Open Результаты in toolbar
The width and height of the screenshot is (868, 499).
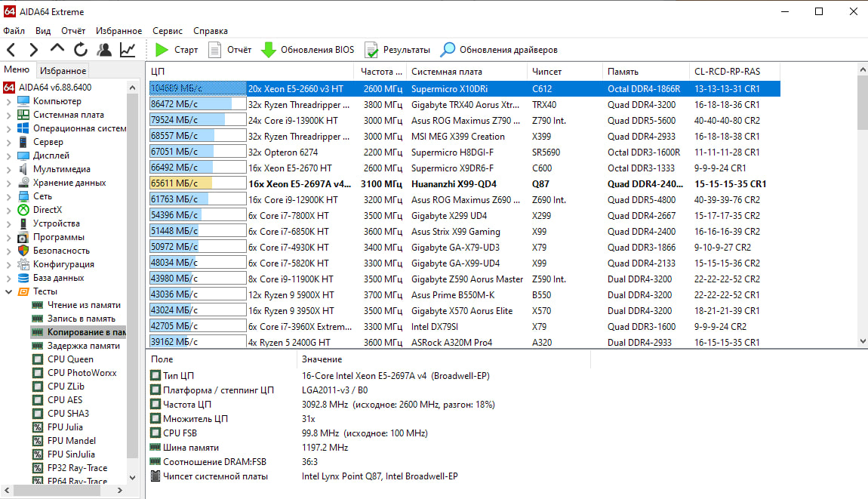397,50
